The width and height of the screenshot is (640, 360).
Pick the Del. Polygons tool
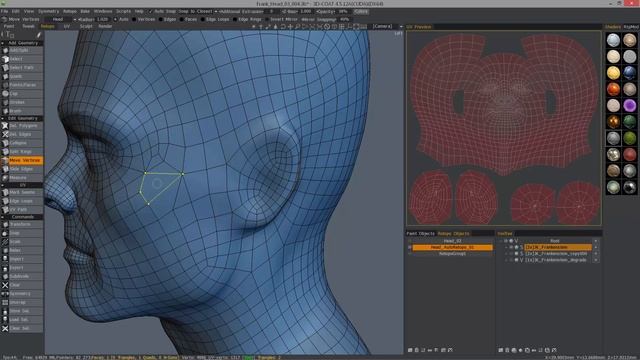(22, 126)
